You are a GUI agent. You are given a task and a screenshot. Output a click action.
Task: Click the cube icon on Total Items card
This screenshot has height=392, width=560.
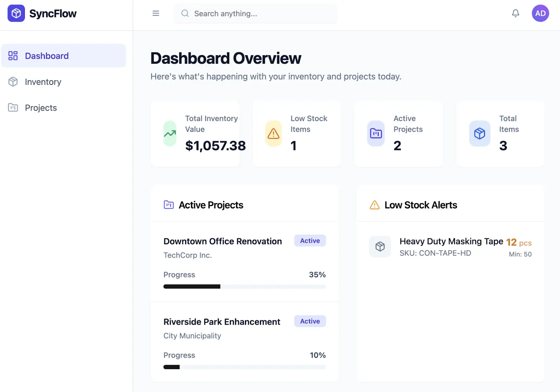[479, 134]
